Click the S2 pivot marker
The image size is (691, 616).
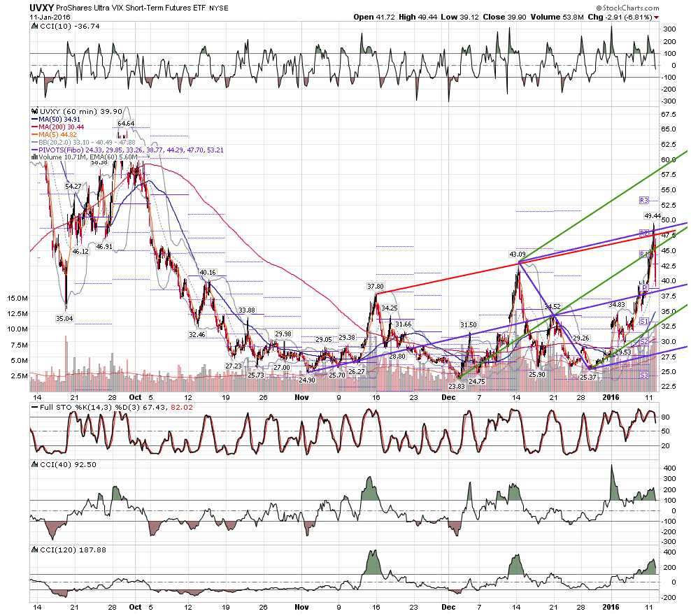[644, 341]
